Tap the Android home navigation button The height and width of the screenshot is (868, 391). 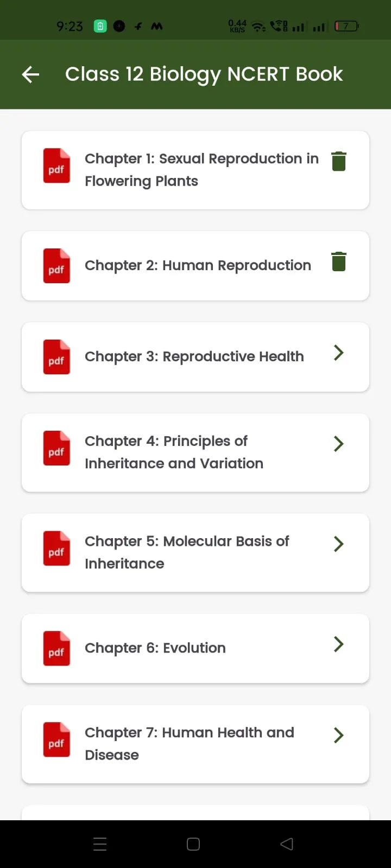point(193,844)
